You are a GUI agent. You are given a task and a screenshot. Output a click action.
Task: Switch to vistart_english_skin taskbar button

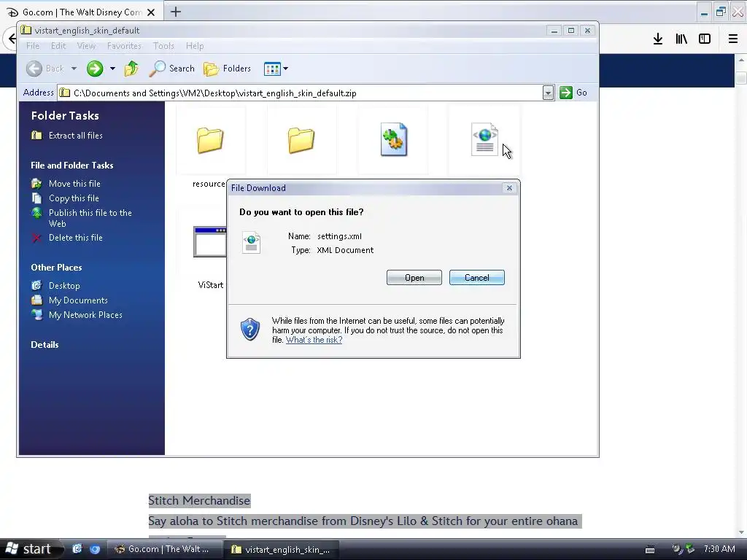pyautogui.click(x=283, y=549)
